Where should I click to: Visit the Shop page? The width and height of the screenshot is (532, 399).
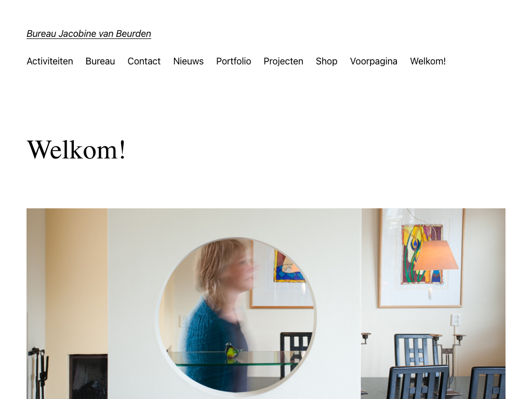326,61
